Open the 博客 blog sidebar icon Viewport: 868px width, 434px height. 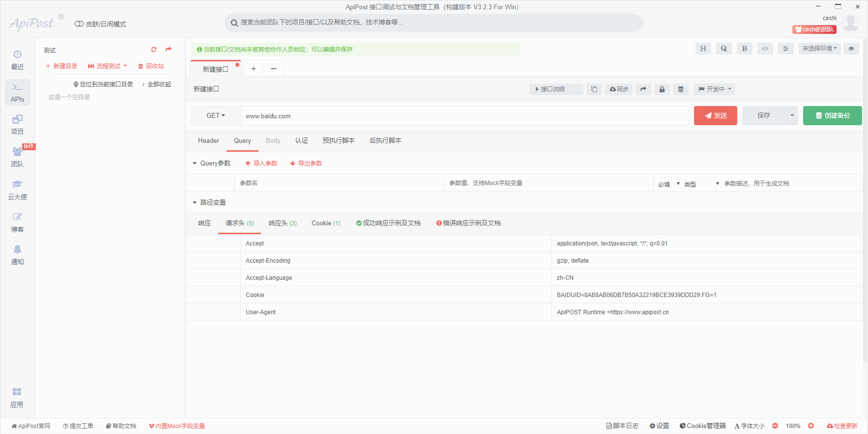click(x=17, y=222)
